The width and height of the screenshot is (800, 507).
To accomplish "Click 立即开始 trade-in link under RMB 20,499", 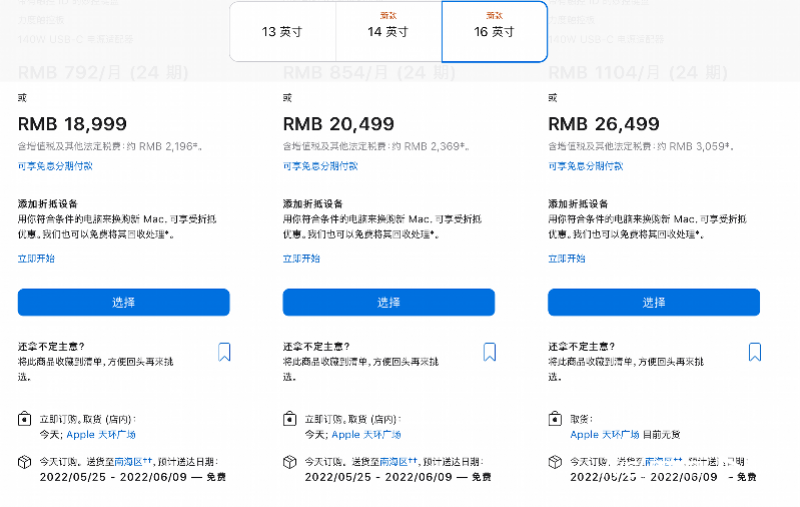I will pos(302,258).
